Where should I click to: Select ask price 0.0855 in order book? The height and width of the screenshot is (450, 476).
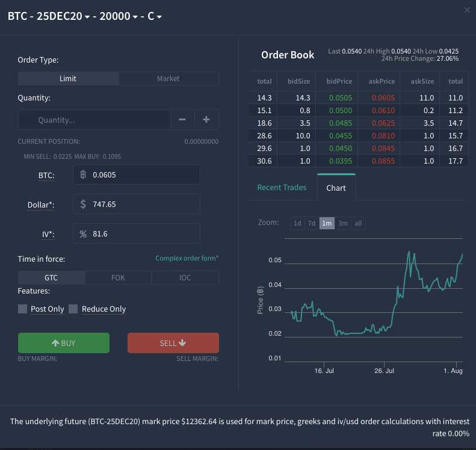point(383,161)
